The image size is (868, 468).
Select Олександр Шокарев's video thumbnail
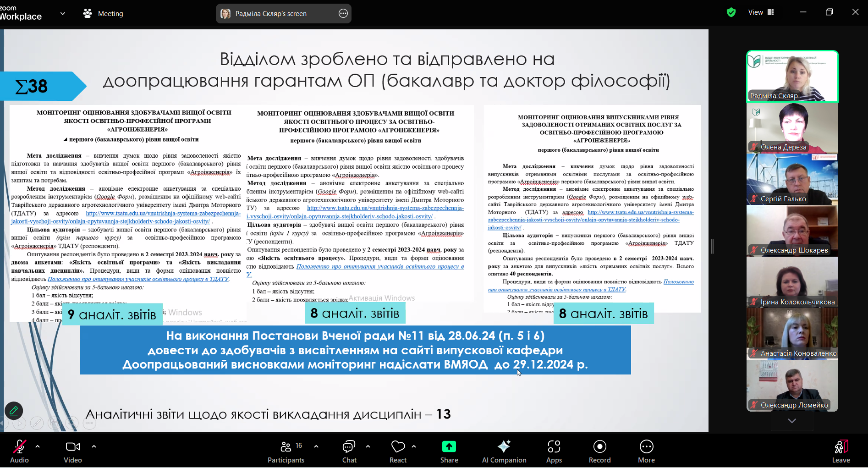point(792,231)
